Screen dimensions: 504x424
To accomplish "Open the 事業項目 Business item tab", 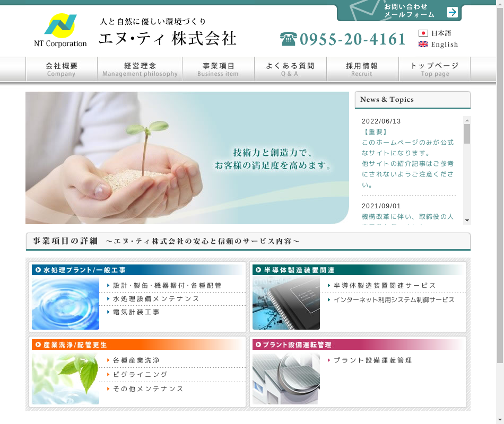I will 218,69.
